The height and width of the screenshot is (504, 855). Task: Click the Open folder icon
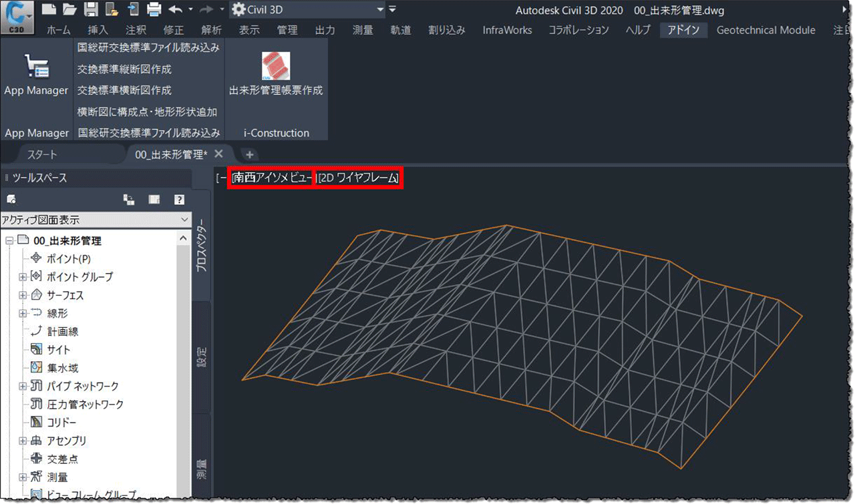69,10
